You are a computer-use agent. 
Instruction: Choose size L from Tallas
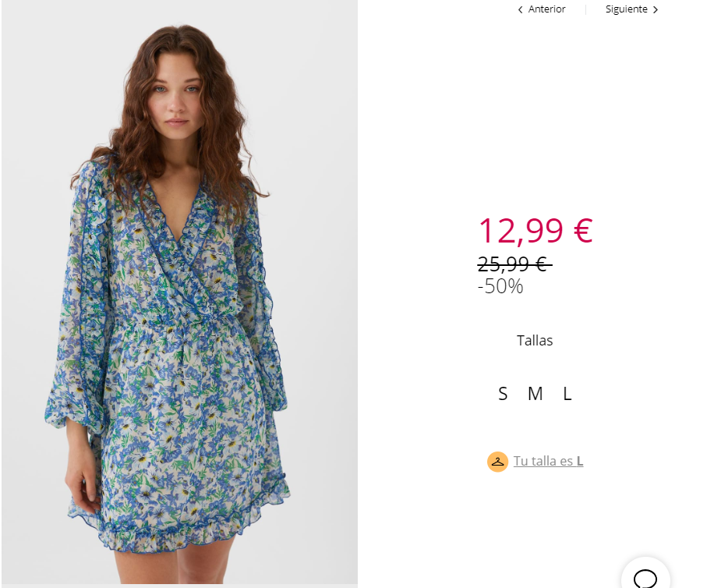pyautogui.click(x=567, y=394)
